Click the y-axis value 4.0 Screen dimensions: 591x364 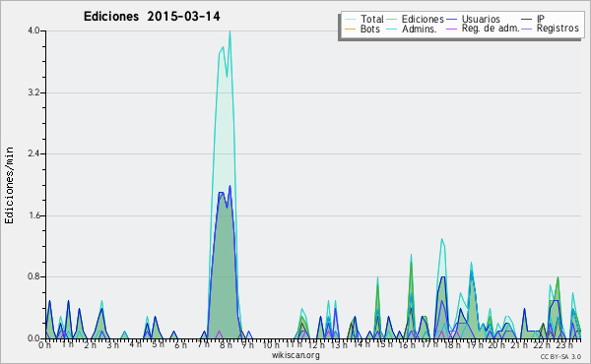(x=33, y=30)
